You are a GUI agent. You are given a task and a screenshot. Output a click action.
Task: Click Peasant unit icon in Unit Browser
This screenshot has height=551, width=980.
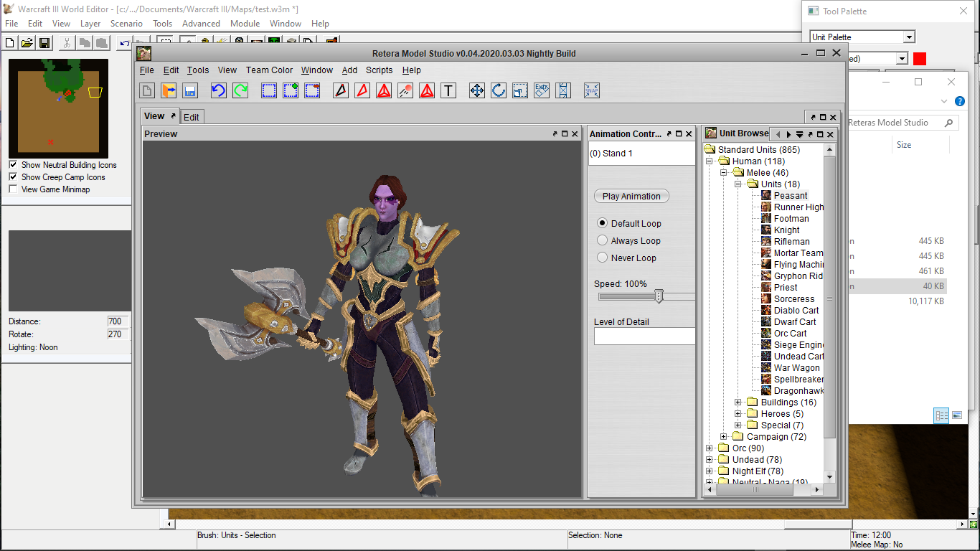[x=766, y=195]
